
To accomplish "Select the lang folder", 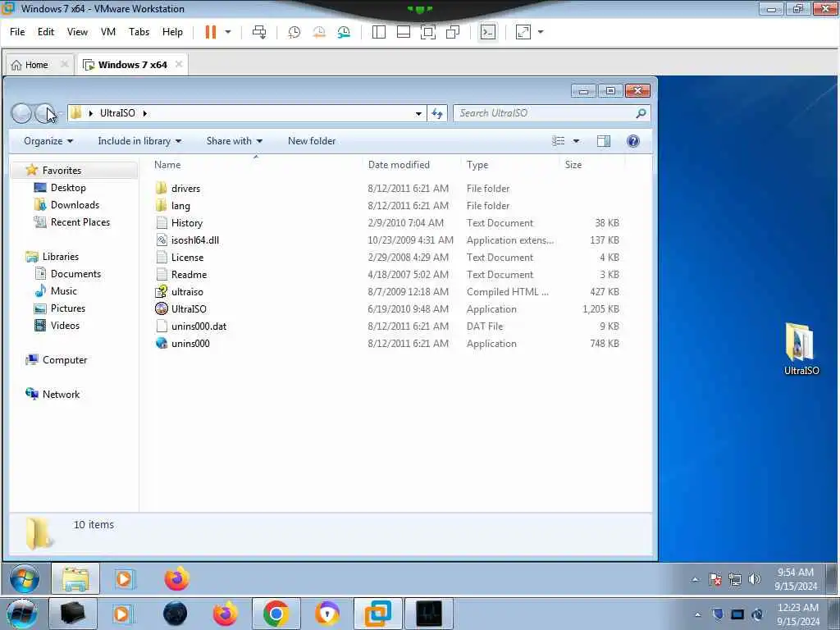I will click(x=180, y=206).
